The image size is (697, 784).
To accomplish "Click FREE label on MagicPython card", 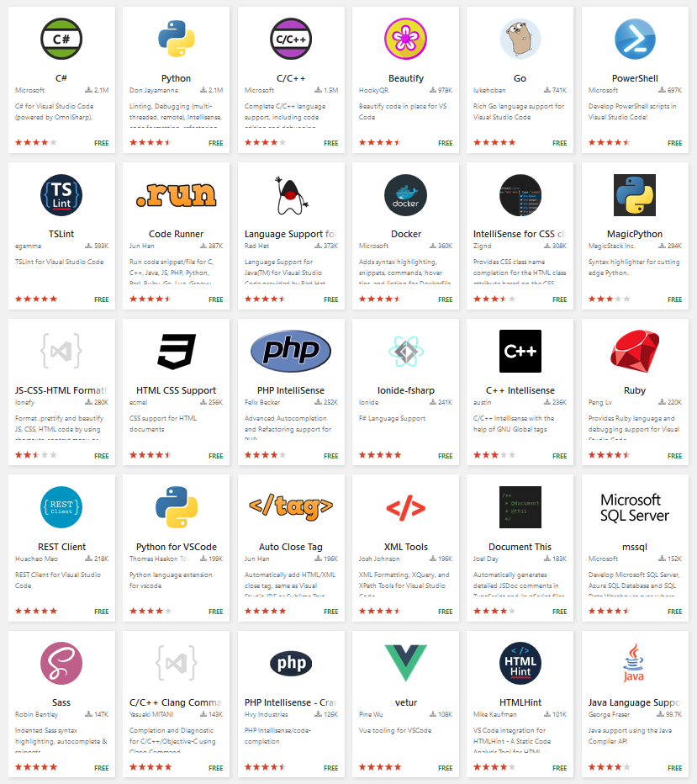I will (x=674, y=299).
